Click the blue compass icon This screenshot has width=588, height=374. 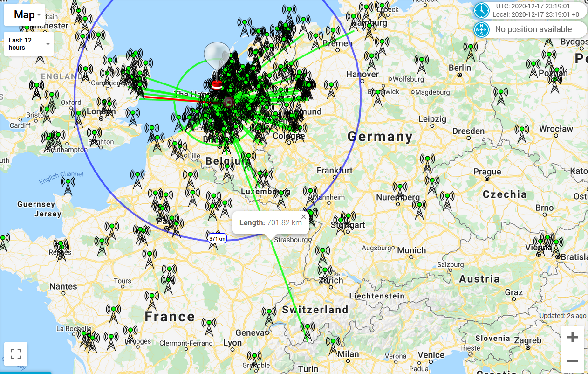click(481, 29)
